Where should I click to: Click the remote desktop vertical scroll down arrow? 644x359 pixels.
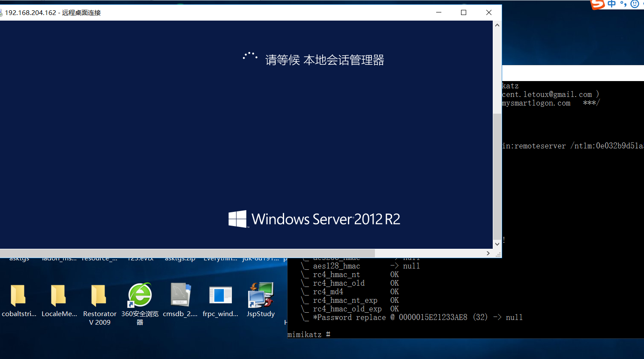pos(497,244)
